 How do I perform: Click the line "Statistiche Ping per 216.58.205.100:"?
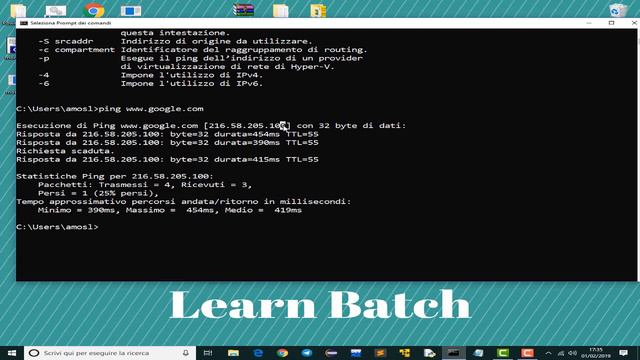point(115,176)
